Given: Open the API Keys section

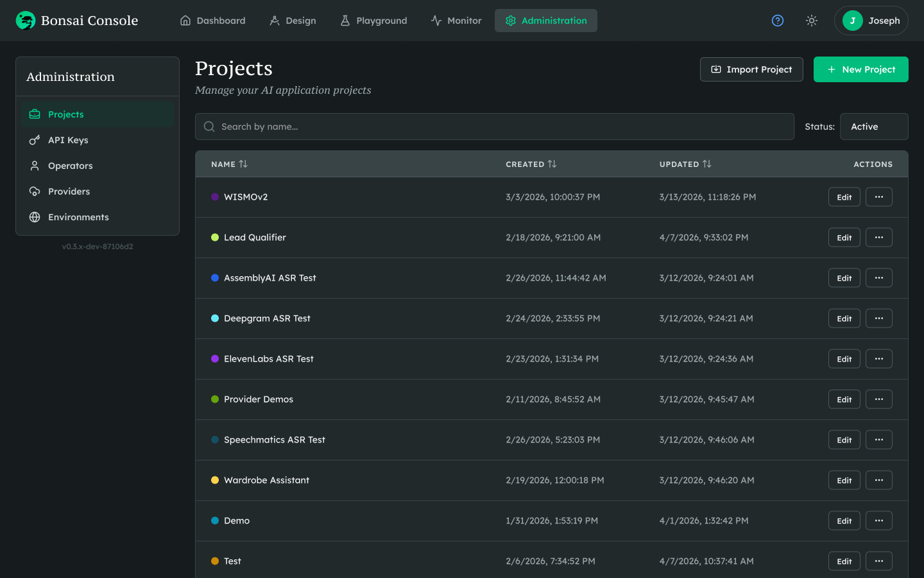Looking at the screenshot, I should 68,140.
